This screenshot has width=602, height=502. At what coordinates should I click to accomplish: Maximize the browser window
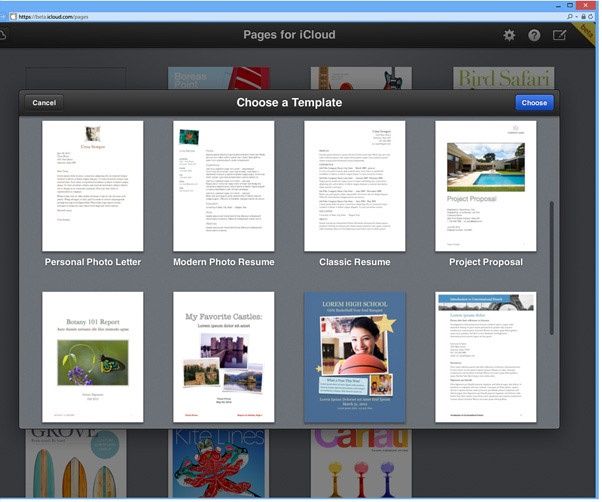(x=570, y=5)
